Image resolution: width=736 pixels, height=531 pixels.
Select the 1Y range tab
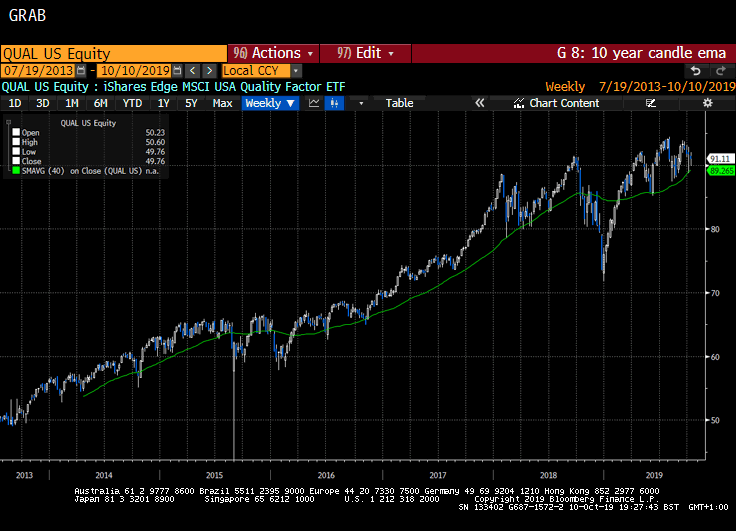pyautogui.click(x=163, y=103)
